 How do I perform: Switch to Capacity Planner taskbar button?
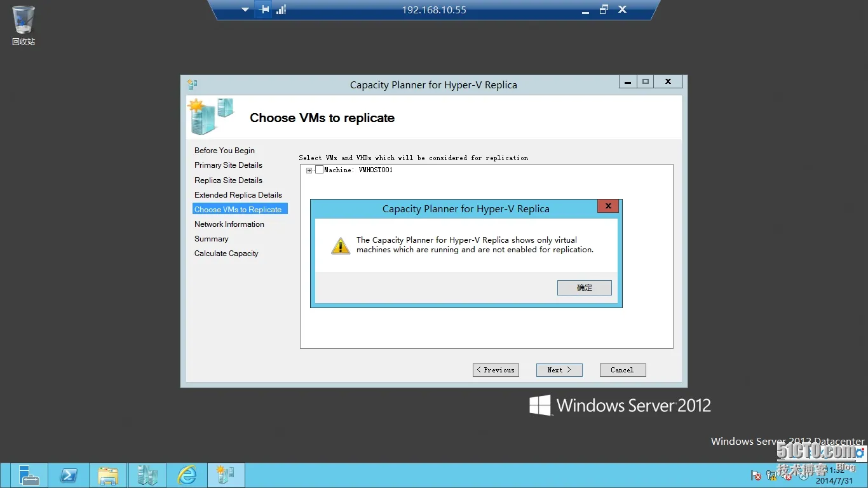pyautogui.click(x=226, y=475)
